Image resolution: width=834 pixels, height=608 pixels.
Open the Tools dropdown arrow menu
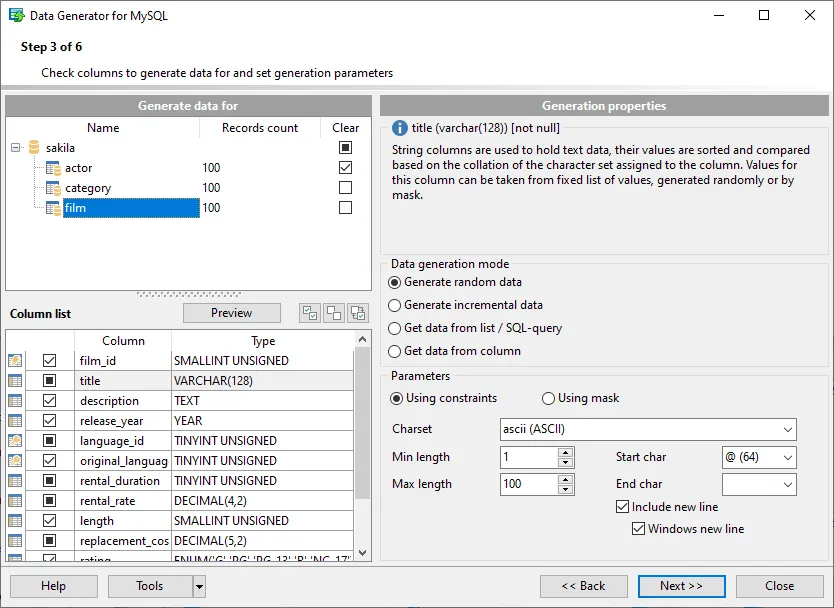tap(199, 586)
